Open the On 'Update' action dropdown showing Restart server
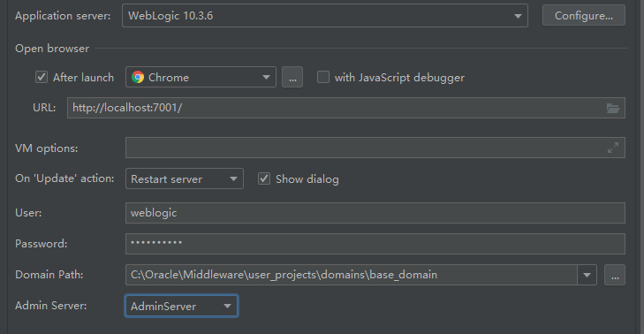Image resolution: width=644 pixels, height=334 pixels. point(185,178)
